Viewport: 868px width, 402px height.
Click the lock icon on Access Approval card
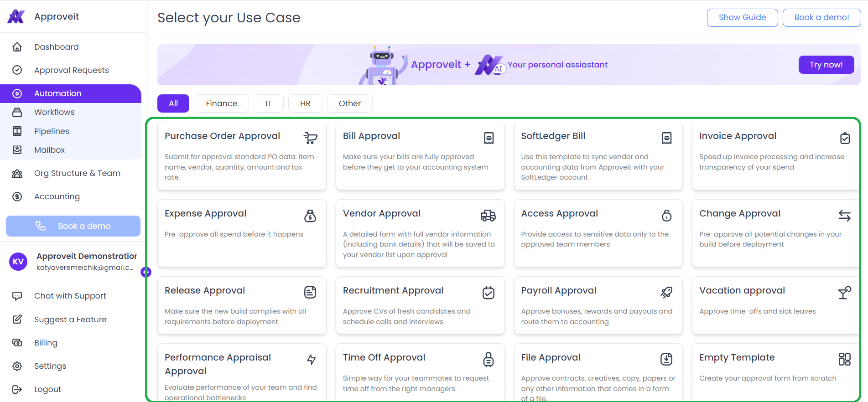click(x=667, y=216)
